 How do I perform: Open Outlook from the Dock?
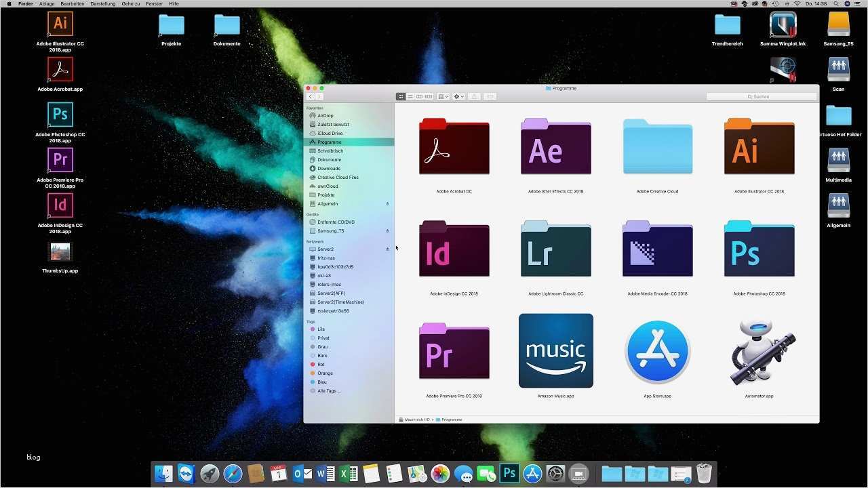(x=302, y=474)
